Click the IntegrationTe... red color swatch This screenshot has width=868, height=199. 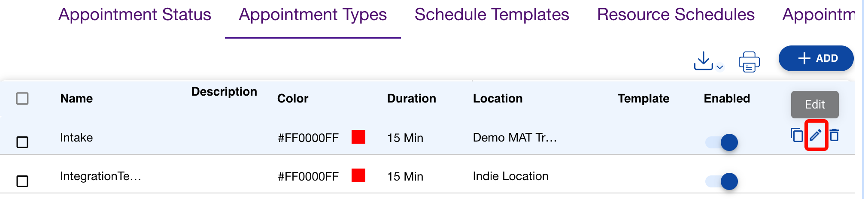pos(358,175)
